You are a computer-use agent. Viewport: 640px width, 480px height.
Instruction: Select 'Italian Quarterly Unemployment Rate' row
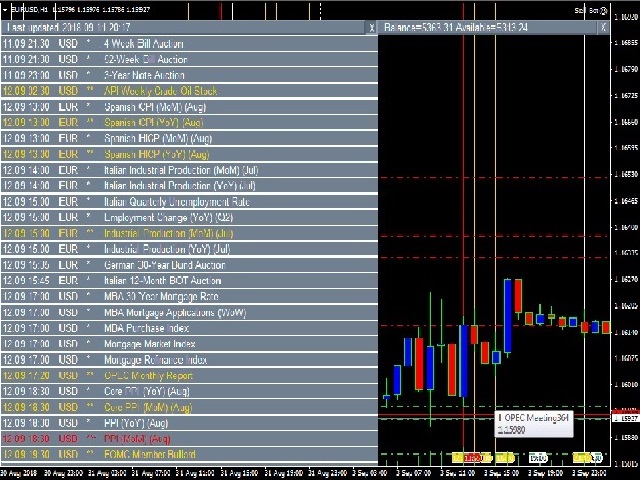(189, 202)
